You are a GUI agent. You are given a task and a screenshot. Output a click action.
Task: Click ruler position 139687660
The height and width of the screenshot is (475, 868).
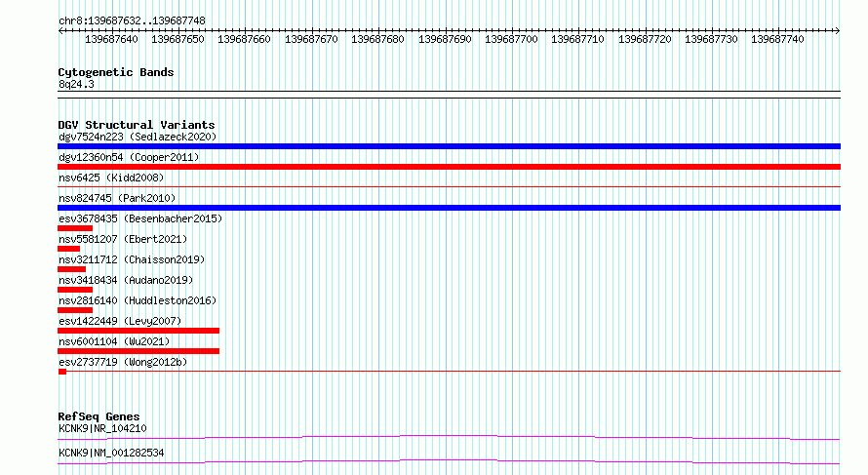244,39
